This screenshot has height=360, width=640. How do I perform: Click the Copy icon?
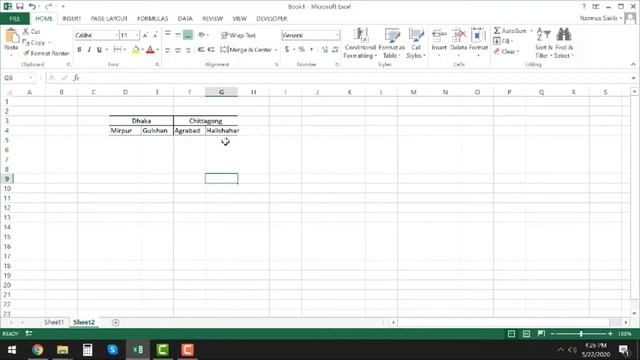tap(26, 42)
